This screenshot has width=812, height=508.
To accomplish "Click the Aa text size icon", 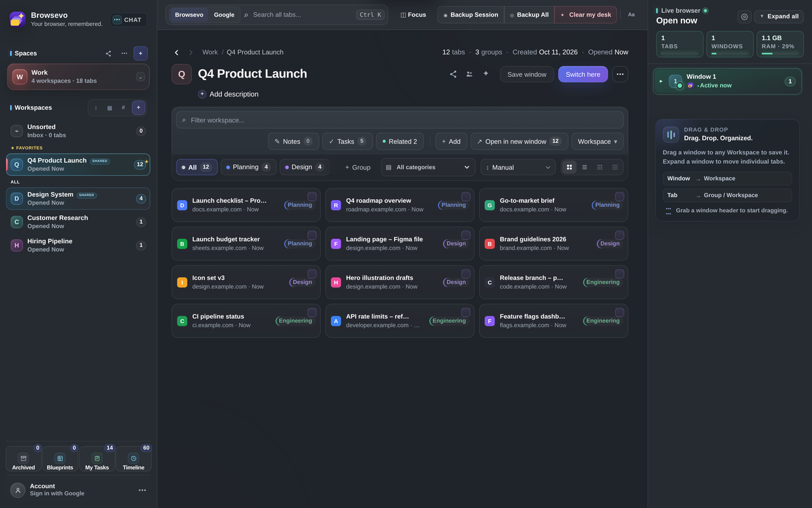I will click(x=631, y=15).
